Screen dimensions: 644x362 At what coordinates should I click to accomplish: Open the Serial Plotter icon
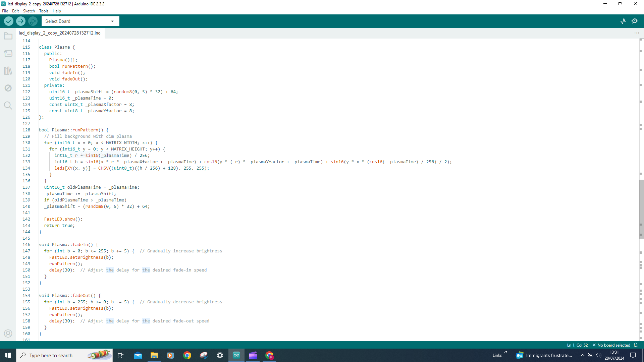[623, 21]
